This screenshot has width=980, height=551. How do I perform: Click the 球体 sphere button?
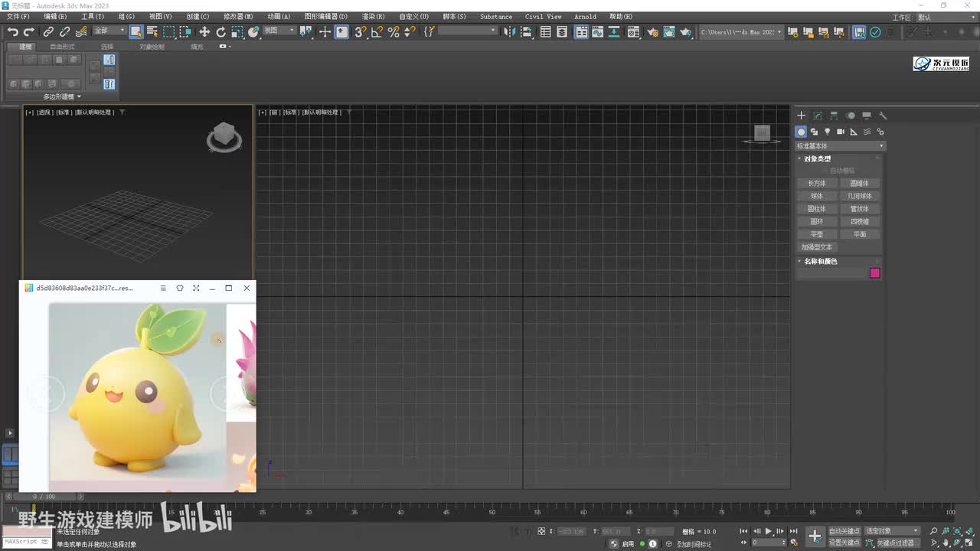(817, 196)
